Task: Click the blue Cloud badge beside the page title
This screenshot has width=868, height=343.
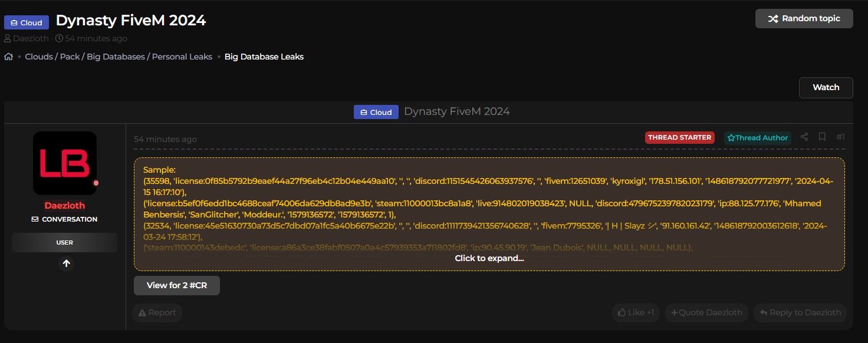Action: click(x=27, y=22)
